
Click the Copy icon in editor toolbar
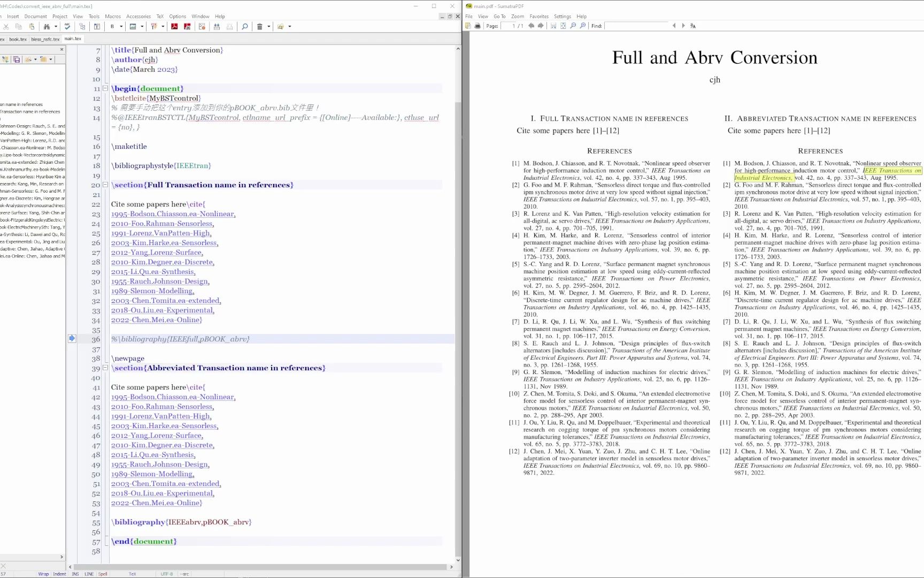18,26
